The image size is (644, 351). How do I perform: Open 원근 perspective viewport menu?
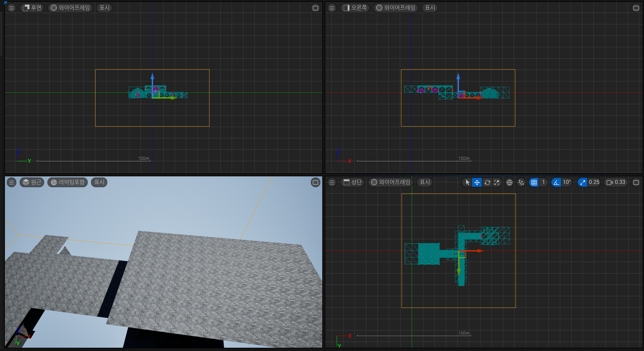click(x=32, y=182)
